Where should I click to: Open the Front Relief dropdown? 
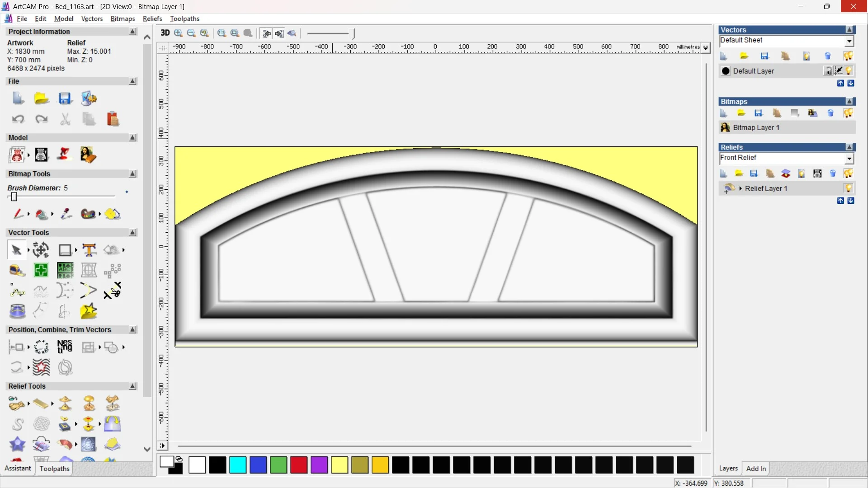(x=849, y=159)
